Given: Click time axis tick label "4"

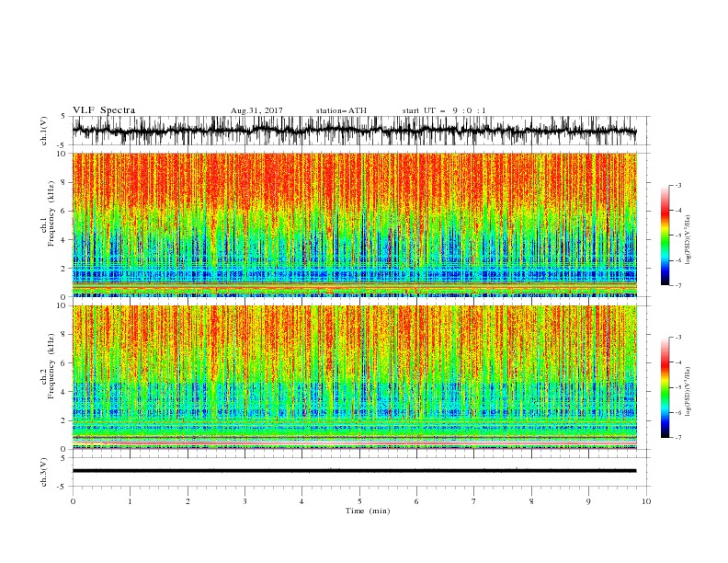Looking at the screenshot, I should 301,501.
